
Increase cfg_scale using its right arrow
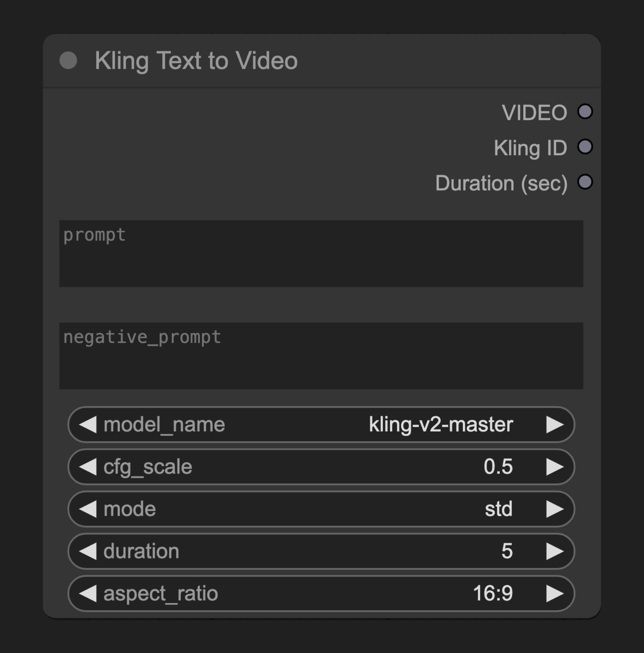click(x=555, y=467)
